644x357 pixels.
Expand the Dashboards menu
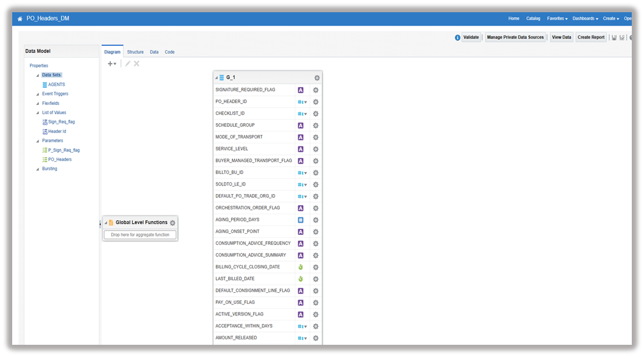pos(584,18)
